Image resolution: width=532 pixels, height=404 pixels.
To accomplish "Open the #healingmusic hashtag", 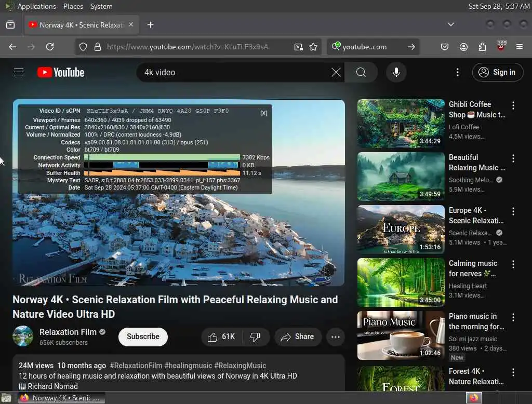I will pyautogui.click(x=188, y=366).
